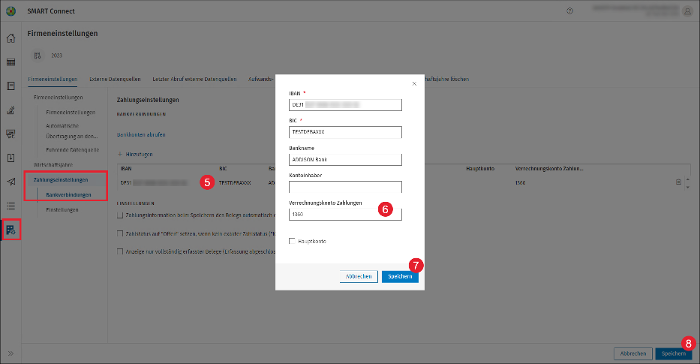Click Speichern at page bottom
The height and width of the screenshot is (364, 700).
(x=673, y=353)
